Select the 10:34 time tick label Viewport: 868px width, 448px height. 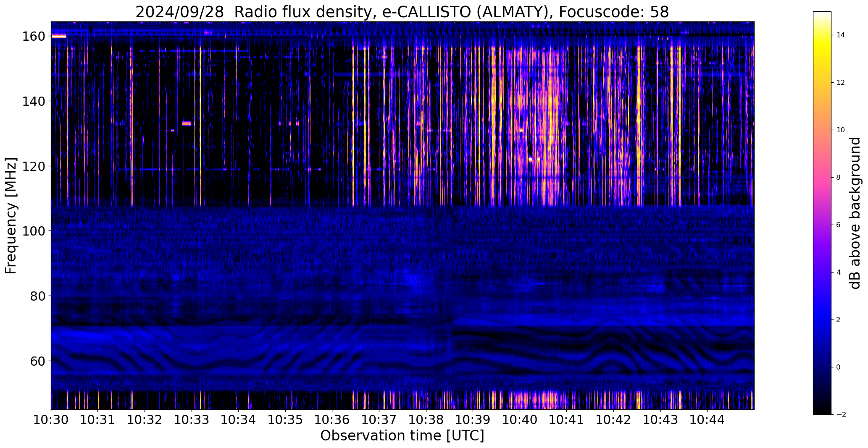pyautogui.click(x=239, y=420)
